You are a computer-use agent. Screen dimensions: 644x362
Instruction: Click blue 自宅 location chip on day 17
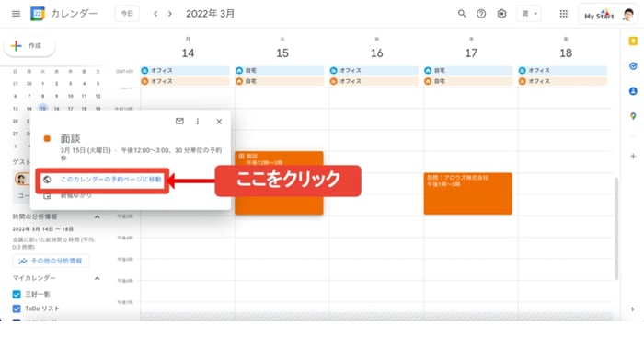tap(468, 70)
